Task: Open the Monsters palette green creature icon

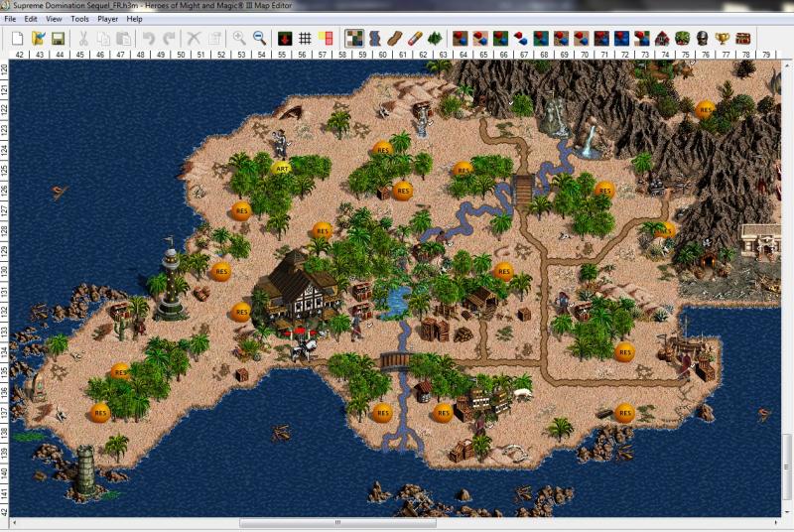Action: (683, 39)
